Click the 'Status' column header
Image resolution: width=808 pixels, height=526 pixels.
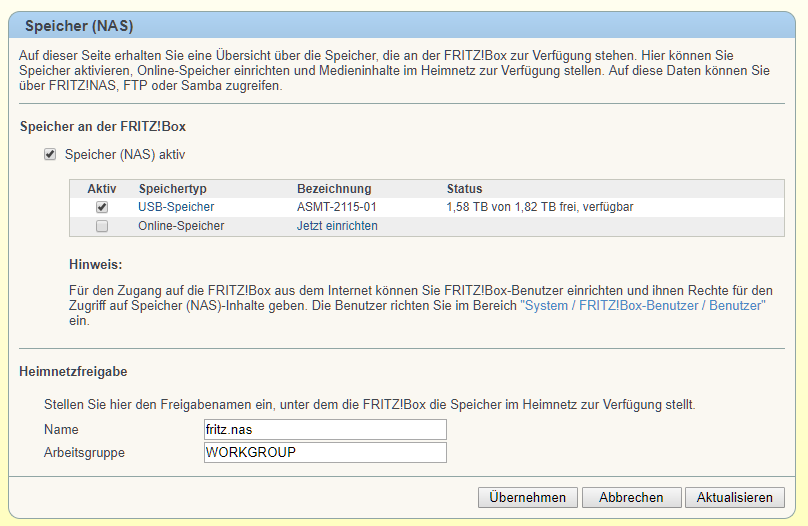point(464,188)
